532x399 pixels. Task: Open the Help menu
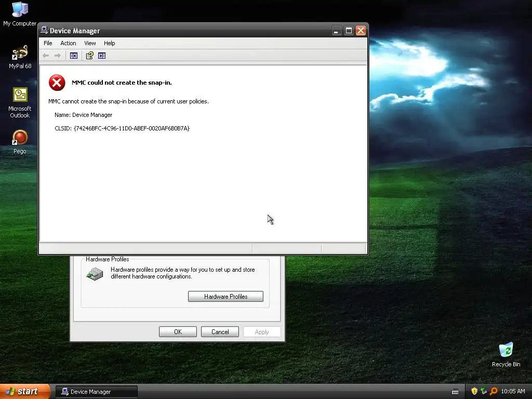pos(109,43)
